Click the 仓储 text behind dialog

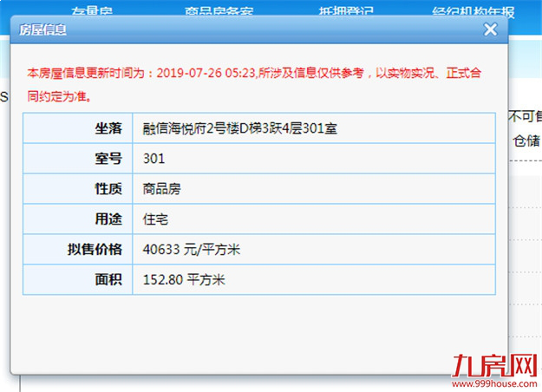tap(526, 141)
